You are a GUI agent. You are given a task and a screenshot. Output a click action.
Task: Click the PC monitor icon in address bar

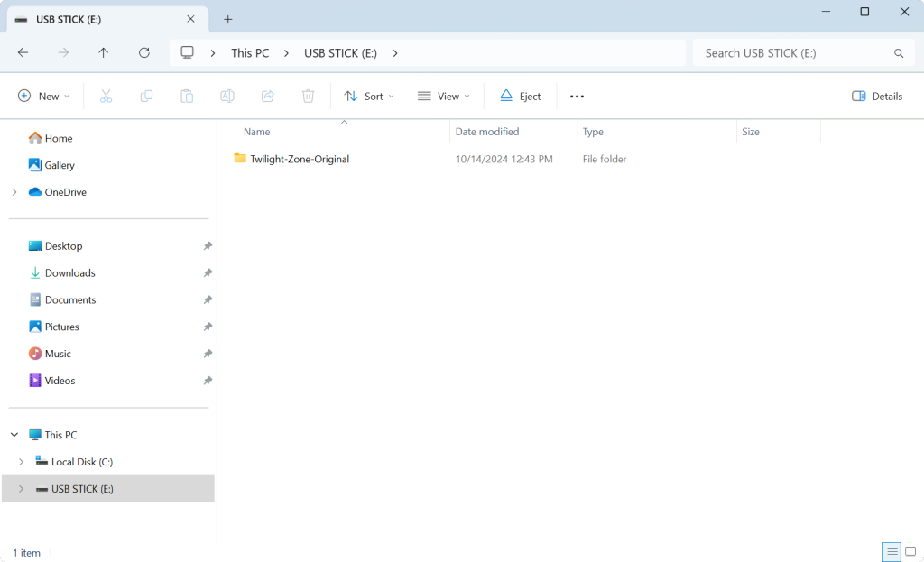(187, 52)
